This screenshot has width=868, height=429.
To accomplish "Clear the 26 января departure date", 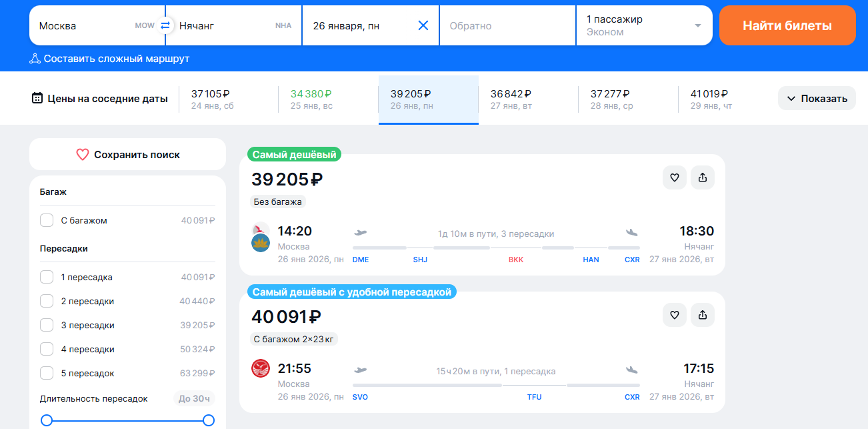I will tap(423, 25).
